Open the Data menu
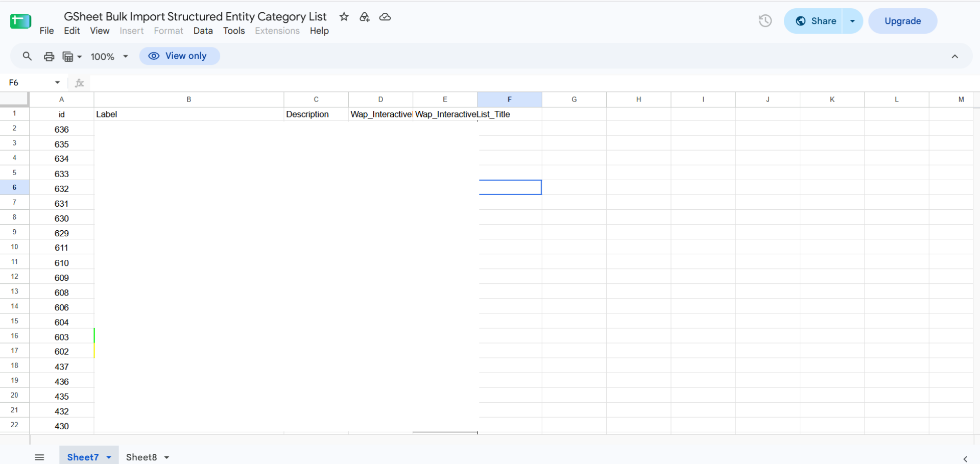 (x=203, y=31)
